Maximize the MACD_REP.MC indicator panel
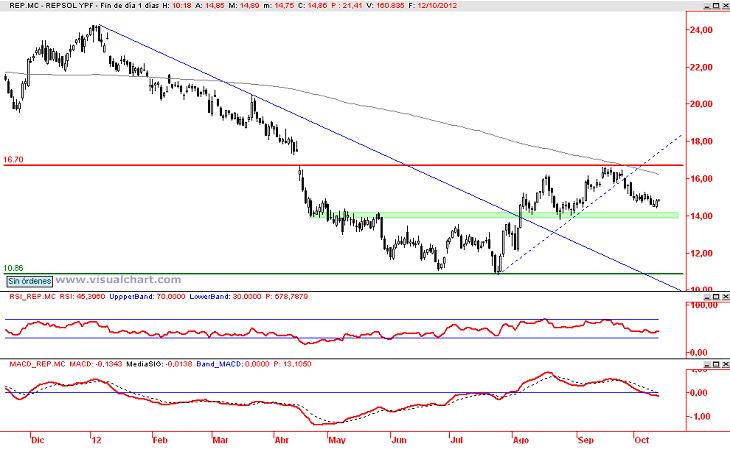Screen dimensions: 730x454 716,364
